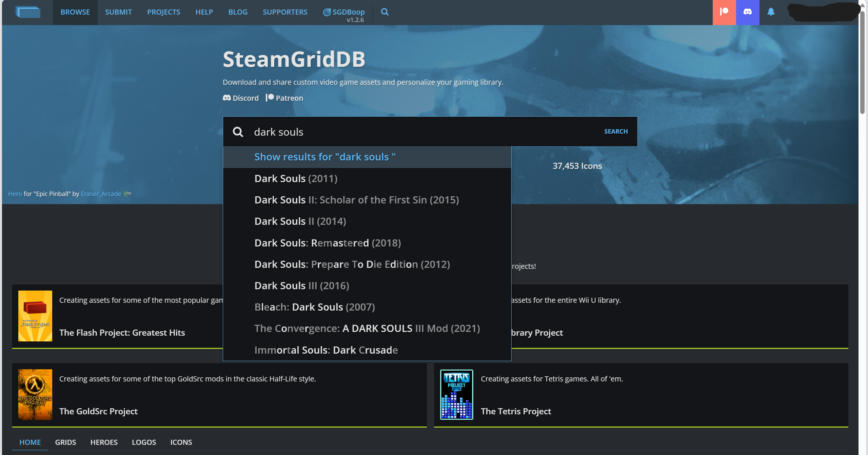Choose The Convergence: A DARK SOULS III Mod
The width and height of the screenshot is (868, 455).
coord(367,329)
